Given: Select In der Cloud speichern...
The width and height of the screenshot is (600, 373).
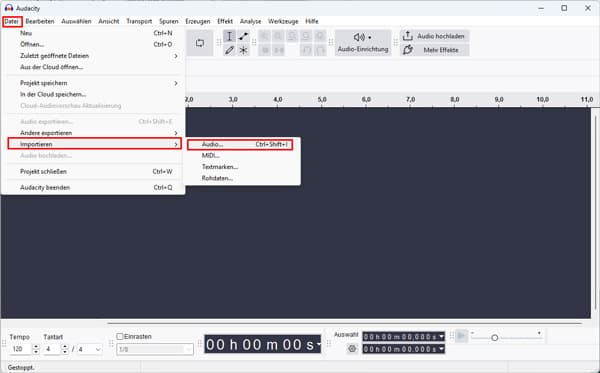Looking at the screenshot, I should tap(94, 94).
